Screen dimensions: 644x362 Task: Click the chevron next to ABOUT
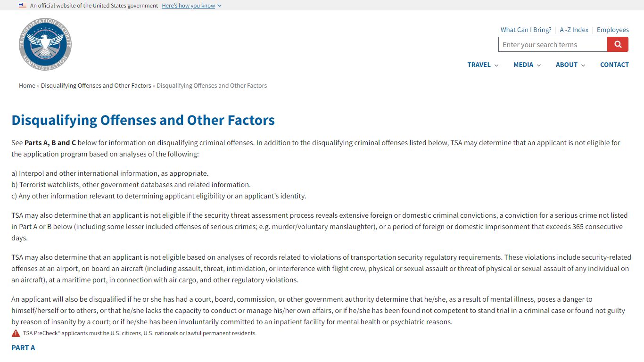pyautogui.click(x=583, y=65)
